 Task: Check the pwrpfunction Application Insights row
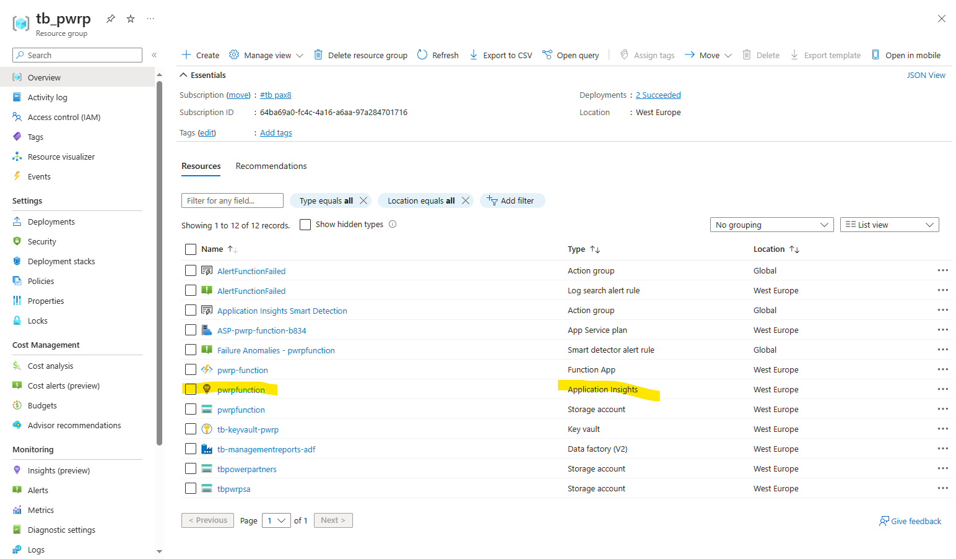191,389
